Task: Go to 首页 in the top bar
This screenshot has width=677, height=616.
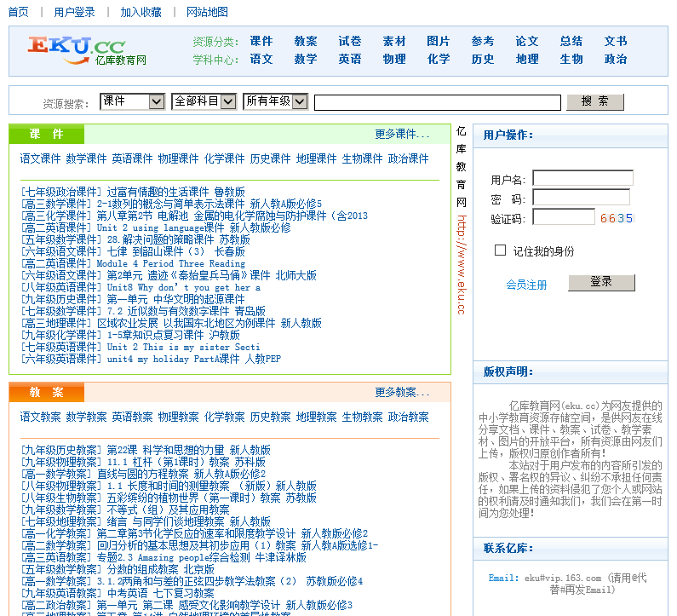Action: (x=19, y=12)
